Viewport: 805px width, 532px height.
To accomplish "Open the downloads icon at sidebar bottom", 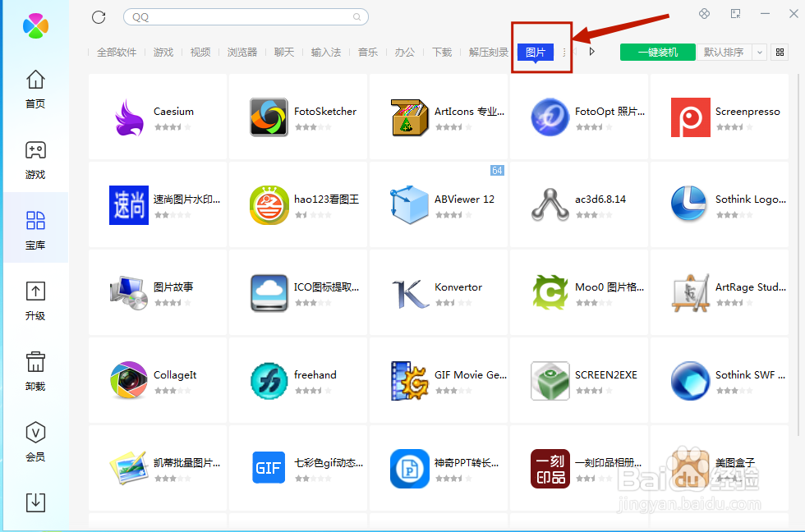I will point(35,502).
